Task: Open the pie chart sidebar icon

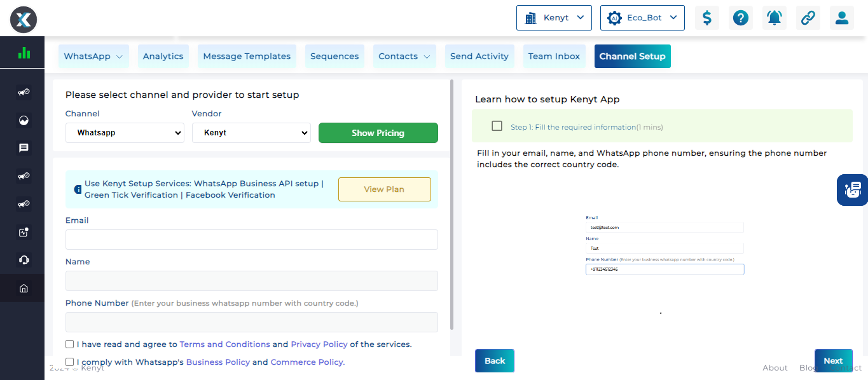Action: (x=24, y=120)
